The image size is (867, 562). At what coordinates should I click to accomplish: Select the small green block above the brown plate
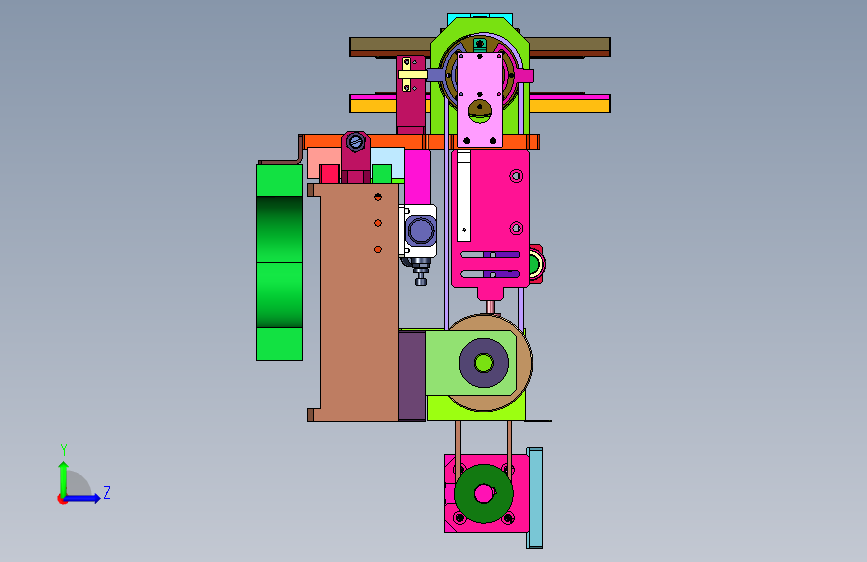[x=382, y=173]
